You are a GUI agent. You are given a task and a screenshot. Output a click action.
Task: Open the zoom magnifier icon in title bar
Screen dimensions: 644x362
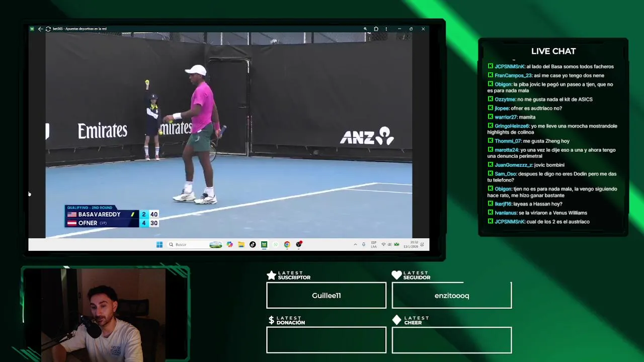point(365,29)
